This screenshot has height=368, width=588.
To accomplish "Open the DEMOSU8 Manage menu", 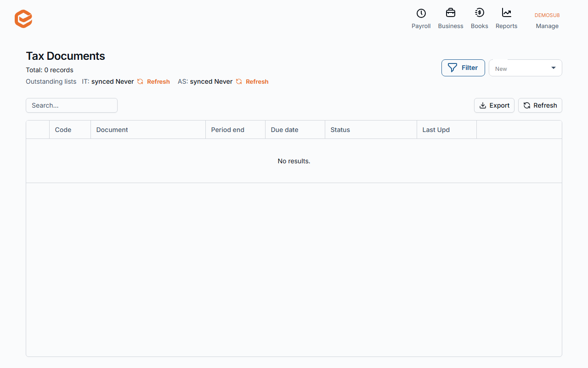I will (547, 20).
